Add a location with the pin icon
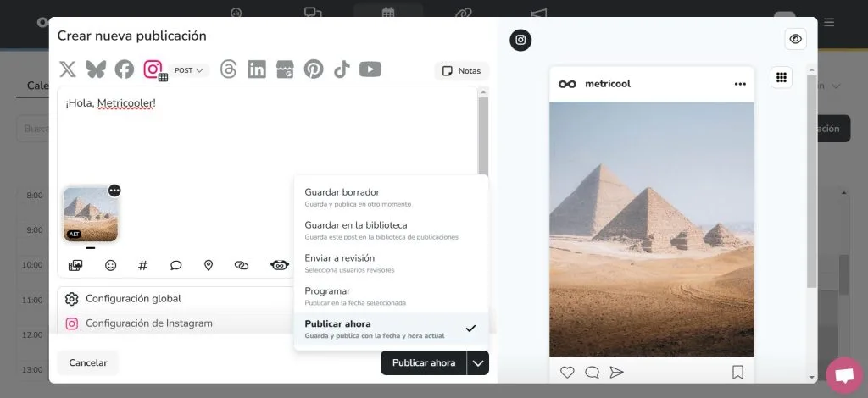This screenshot has width=868, height=398. click(209, 265)
